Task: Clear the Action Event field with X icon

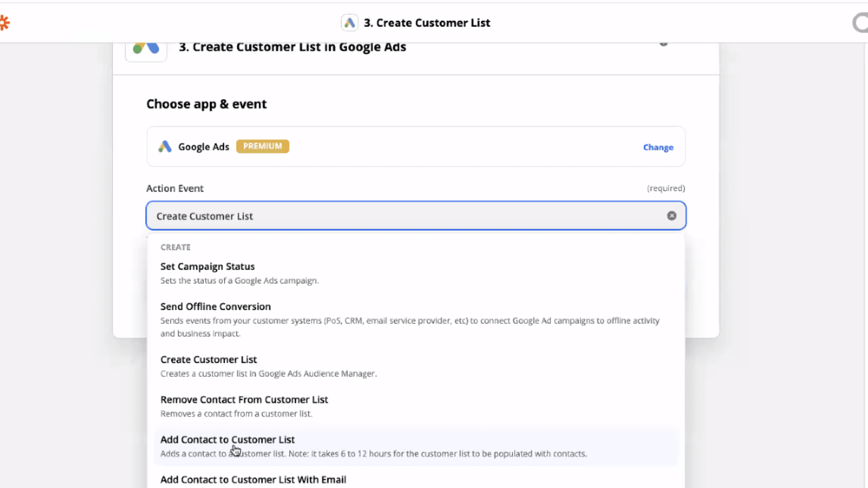Action: tap(672, 216)
